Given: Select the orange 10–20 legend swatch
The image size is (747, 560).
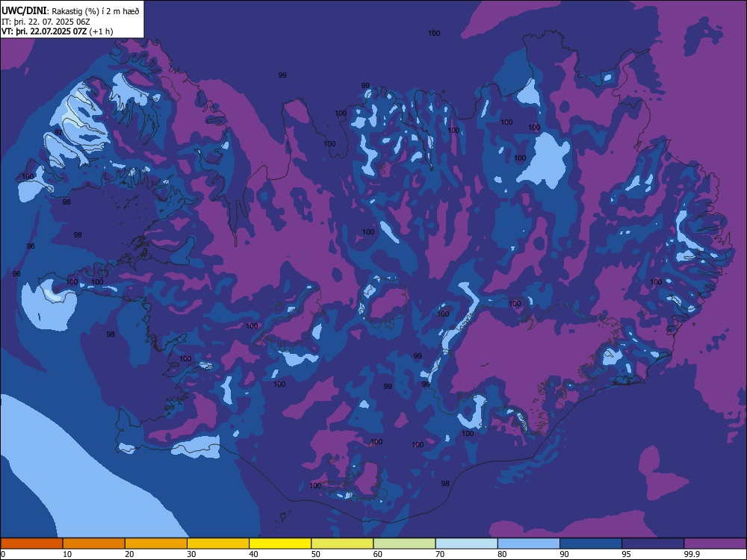Looking at the screenshot, I should [94, 544].
